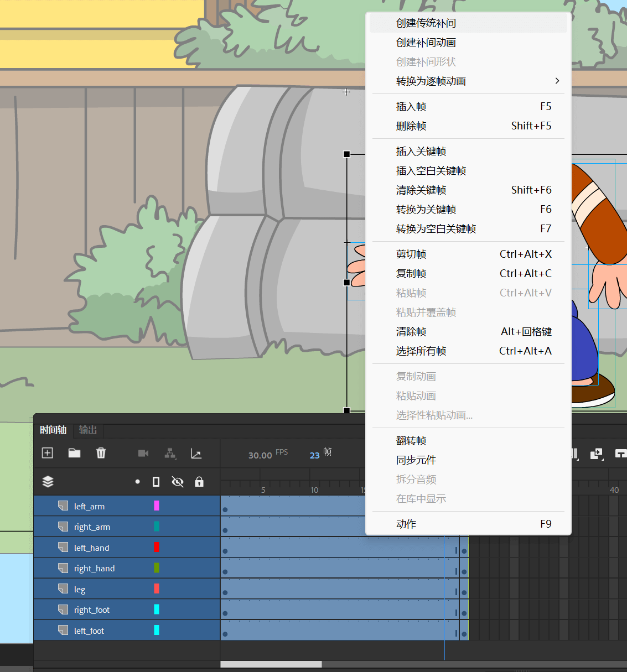Add a new layer in the timeline
627x672 pixels.
48,453
